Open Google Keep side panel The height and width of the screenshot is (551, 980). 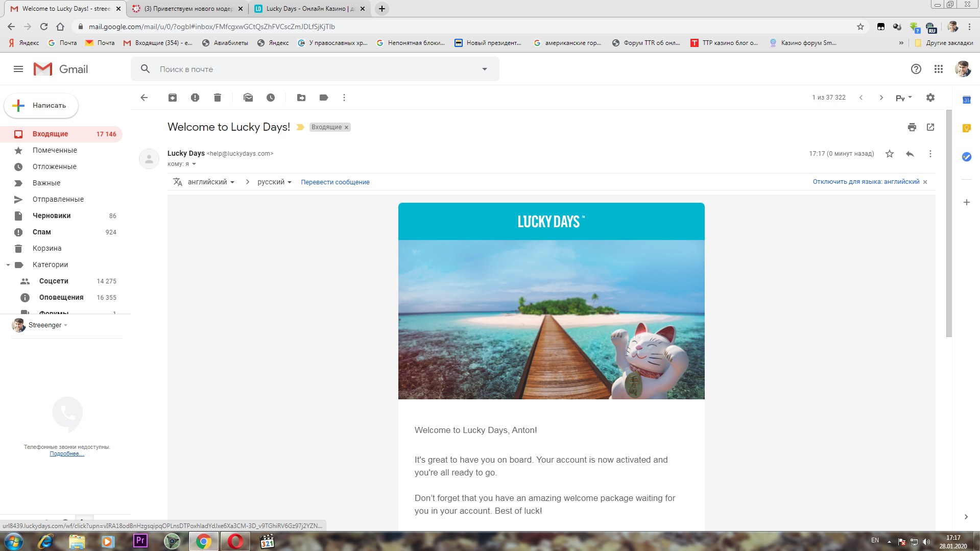(967, 128)
